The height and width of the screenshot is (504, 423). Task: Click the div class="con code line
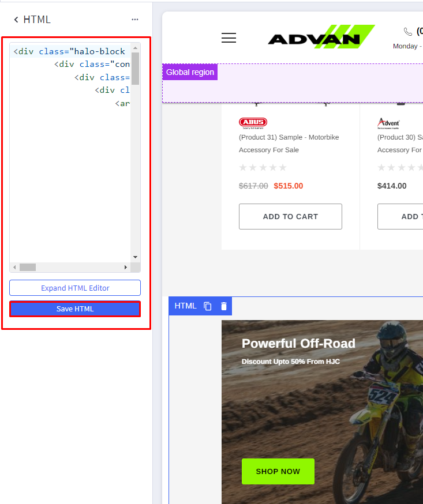[92, 64]
